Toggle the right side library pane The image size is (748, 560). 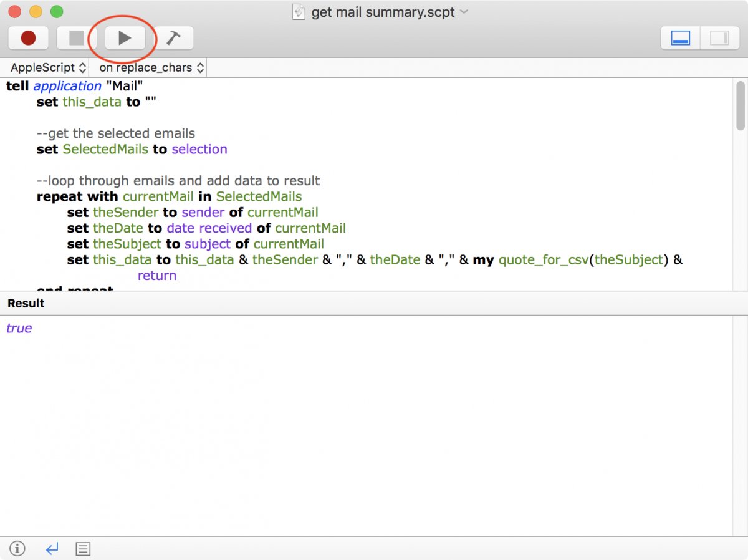click(x=719, y=39)
